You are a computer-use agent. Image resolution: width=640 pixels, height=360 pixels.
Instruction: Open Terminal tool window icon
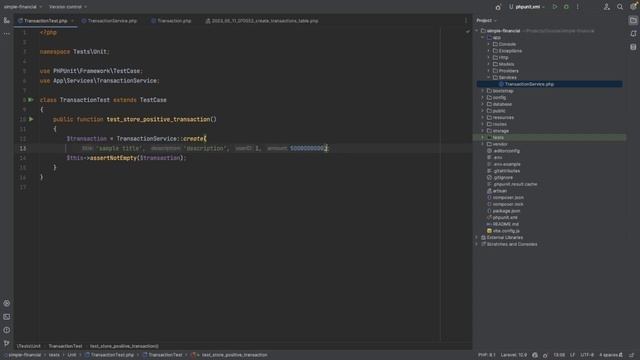(x=7, y=317)
